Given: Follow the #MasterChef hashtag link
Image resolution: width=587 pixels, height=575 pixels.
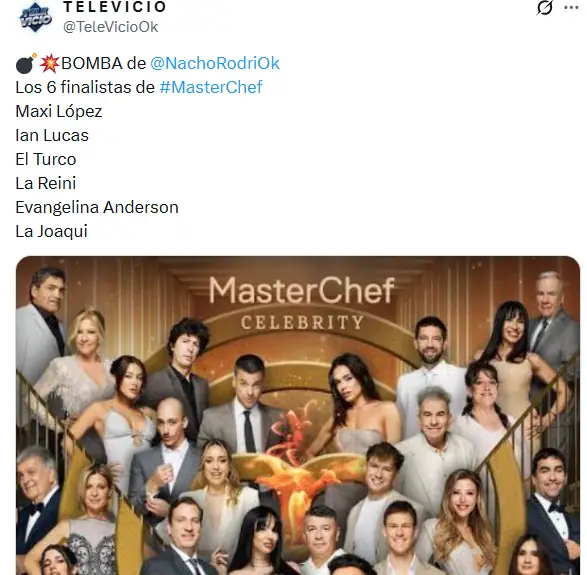Looking at the screenshot, I should (211, 87).
